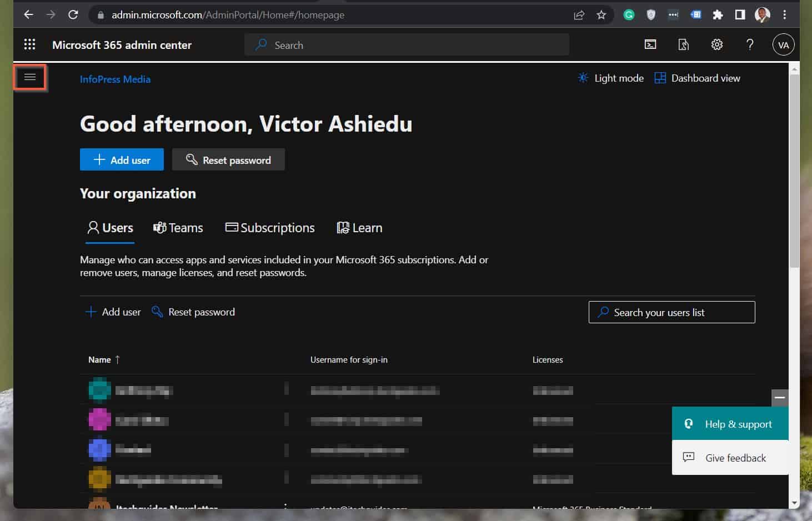Open the settings gear in admin center

tap(717, 44)
